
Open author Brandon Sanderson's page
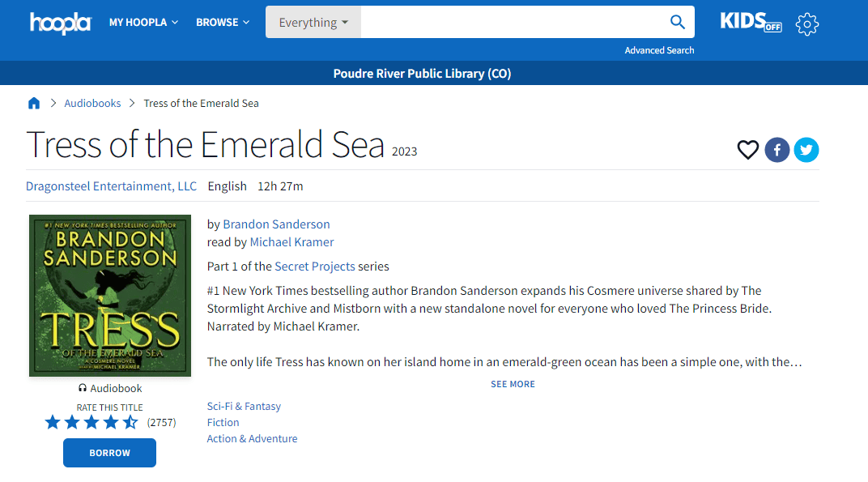276,224
